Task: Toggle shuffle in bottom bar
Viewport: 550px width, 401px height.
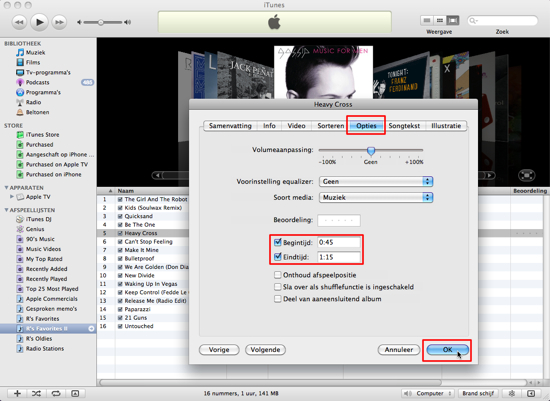Action: [36, 394]
